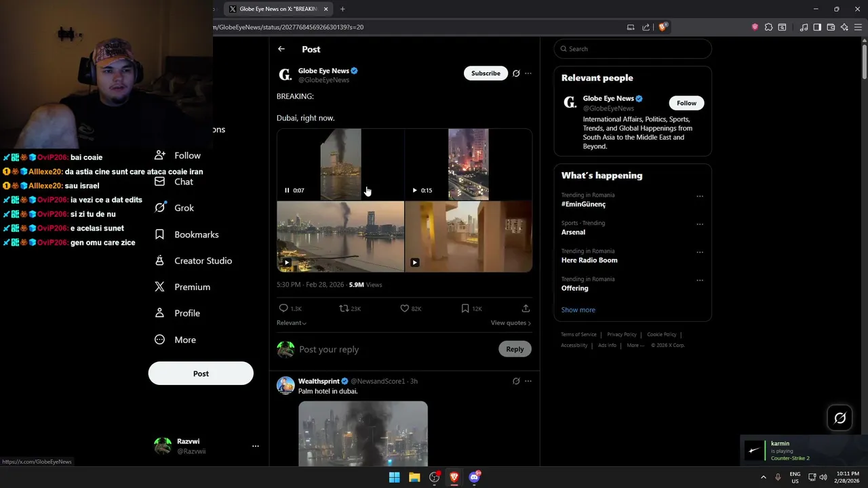Click the share page icon in address bar

pos(646,27)
